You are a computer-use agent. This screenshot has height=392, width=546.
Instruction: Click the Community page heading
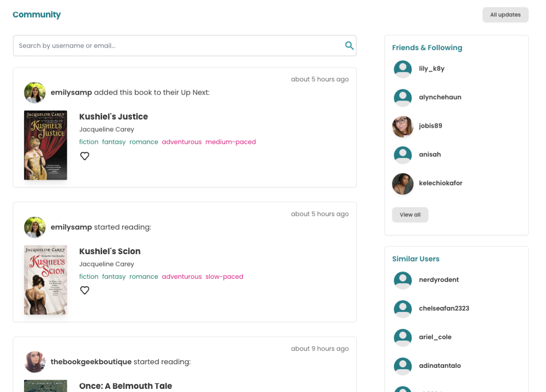click(x=36, y=15)
